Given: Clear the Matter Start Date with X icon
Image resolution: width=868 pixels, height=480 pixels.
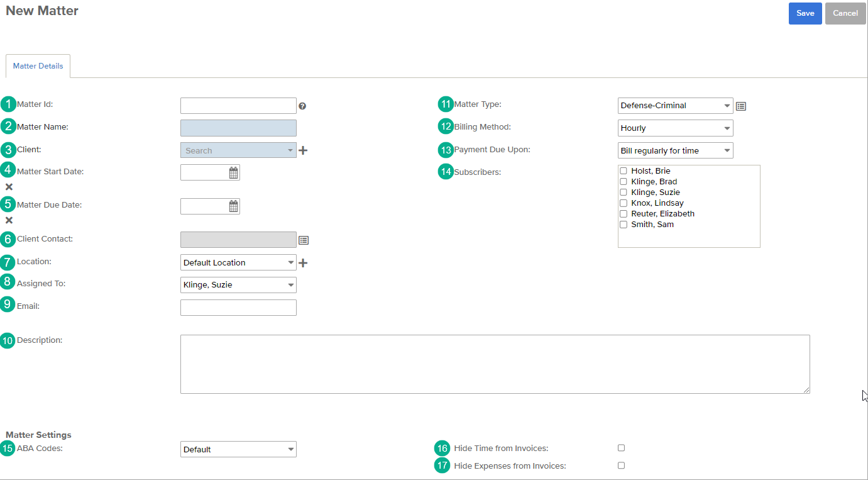Looking at the screenshot, I should pyautogui.click(x=9, y=187).
